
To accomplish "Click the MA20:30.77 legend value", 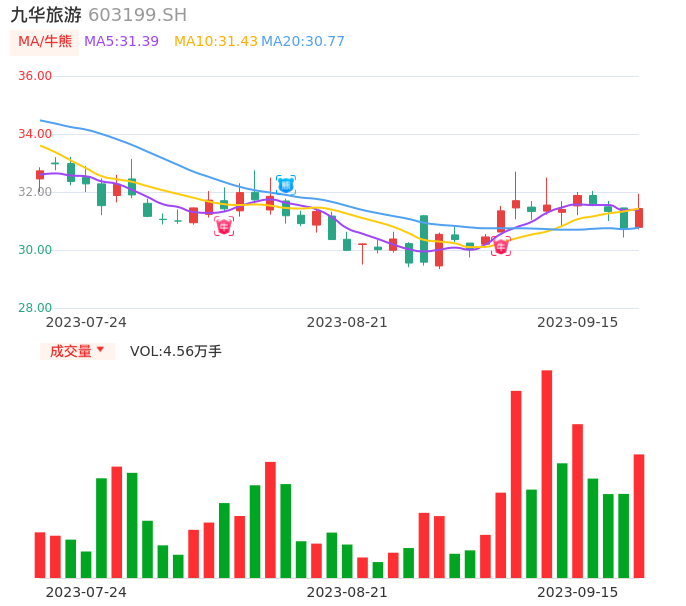I will coord(303,42).
